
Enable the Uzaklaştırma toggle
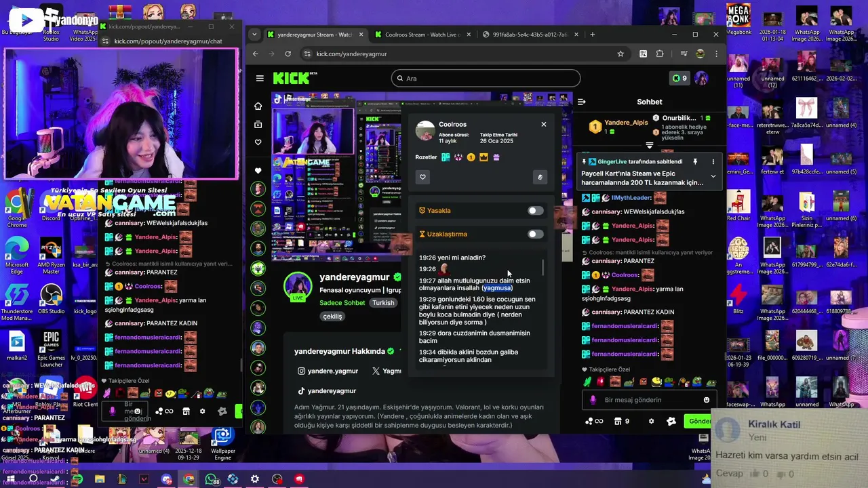click(x=536, y=235)
